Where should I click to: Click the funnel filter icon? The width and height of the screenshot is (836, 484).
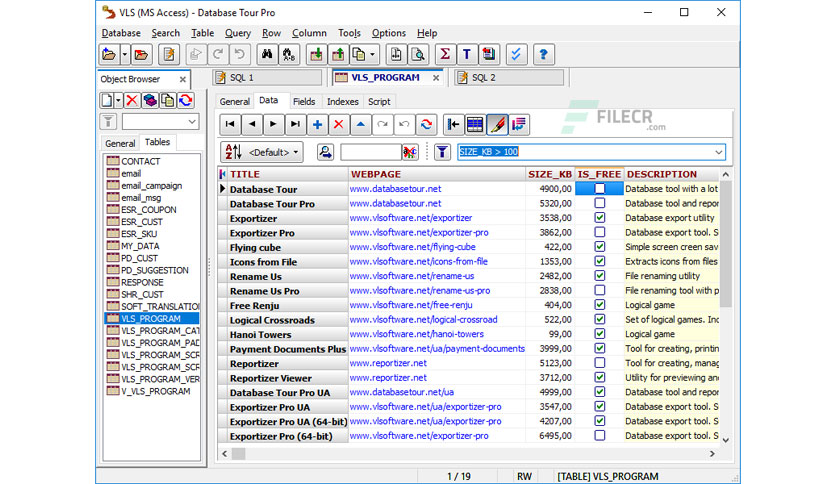442,152
